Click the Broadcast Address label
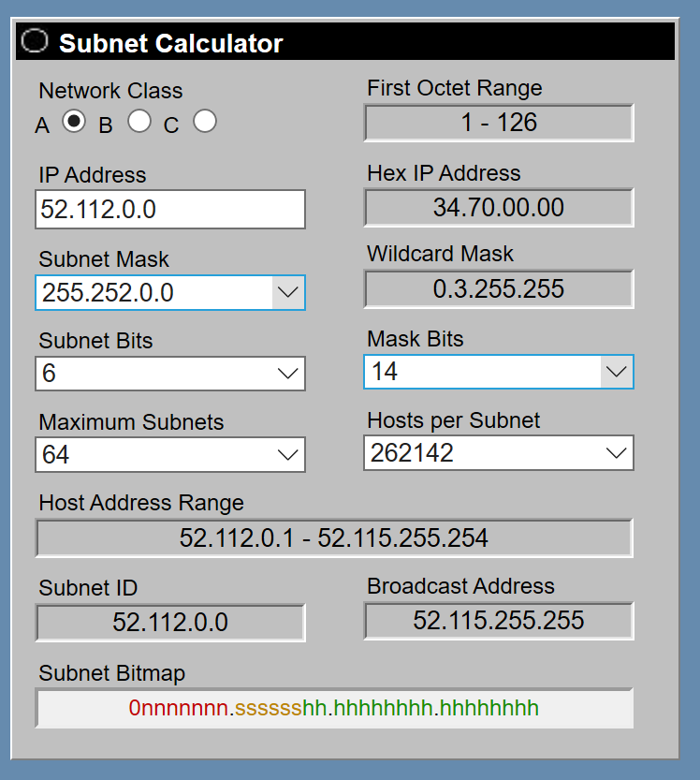Screen dimensions: 700x780 click(x=460, y=586)
